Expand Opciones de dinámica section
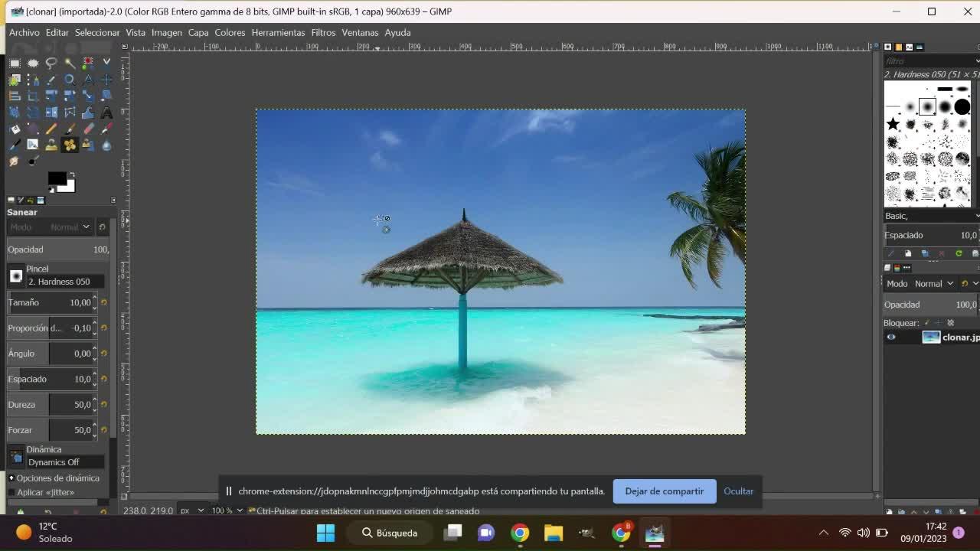 [x=11, y=478]
